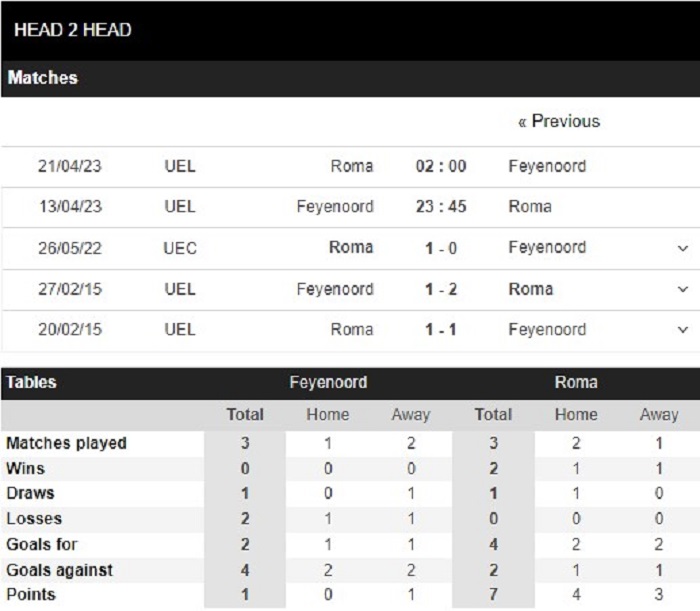Click the Matches played row label

[x=66, y=443]
